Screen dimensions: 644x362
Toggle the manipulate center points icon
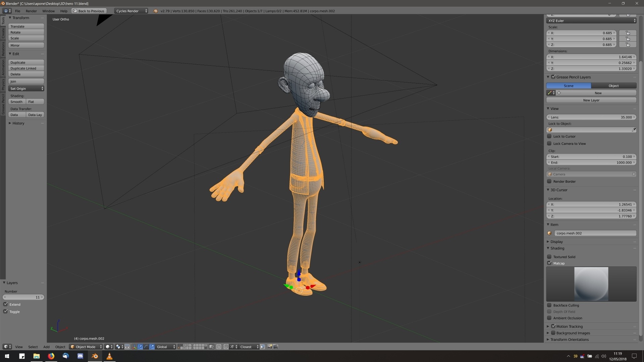point(127,347)
